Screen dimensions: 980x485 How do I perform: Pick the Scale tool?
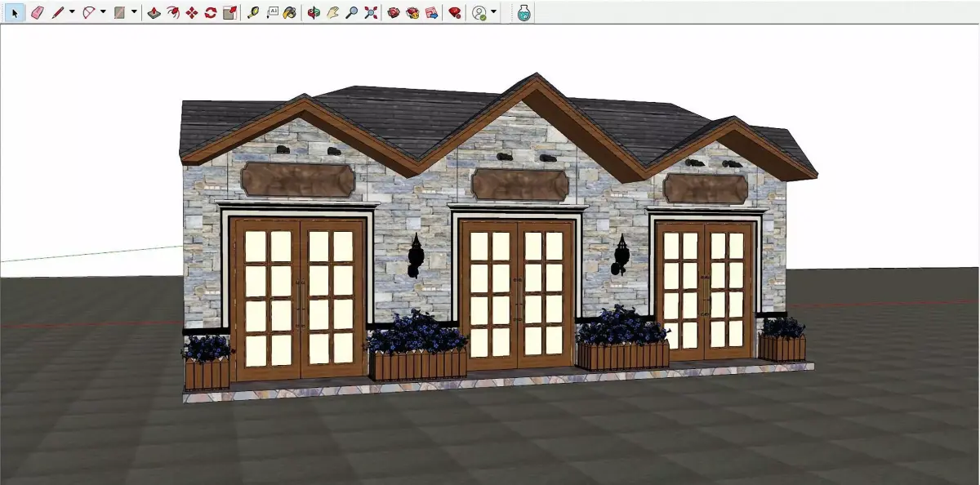coord(229,12)
